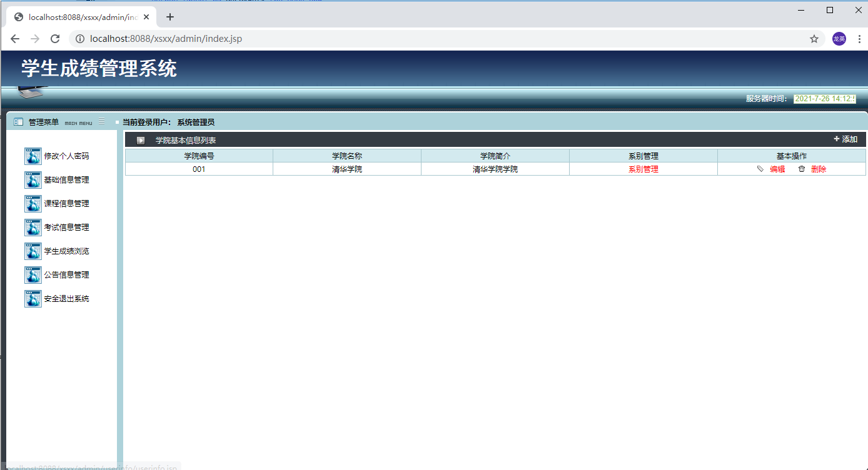Click 系统管理员 current user text
Screen dimensions: 868x470
[x=196, y=122]
